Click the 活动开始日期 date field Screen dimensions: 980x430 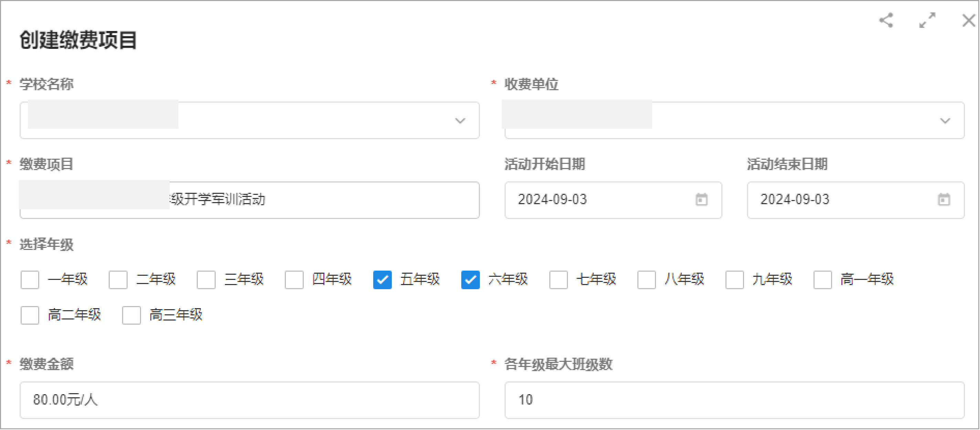pos(601,200)
